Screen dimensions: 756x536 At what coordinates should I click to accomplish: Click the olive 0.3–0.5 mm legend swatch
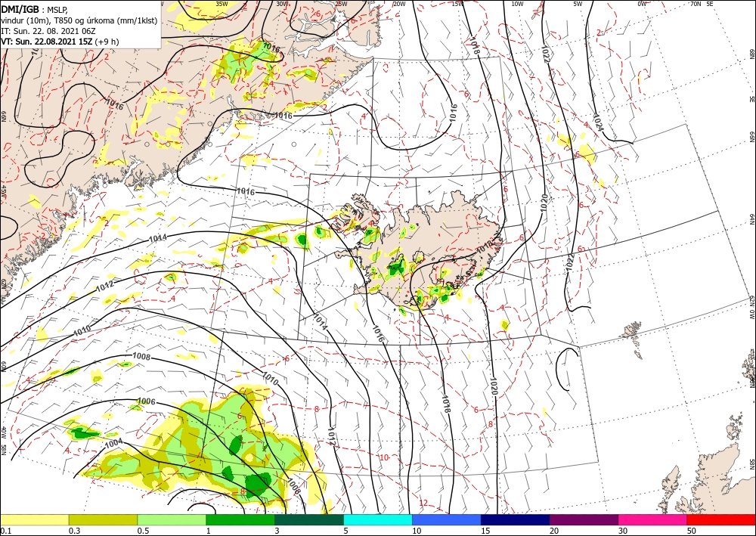click(x=103, y=519)
